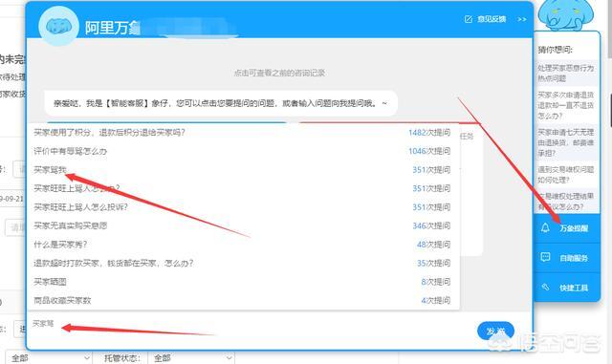This screenshot has width=612, height=364.
Task: Click the 346次提问 count
Action: (x=431, y=225)
